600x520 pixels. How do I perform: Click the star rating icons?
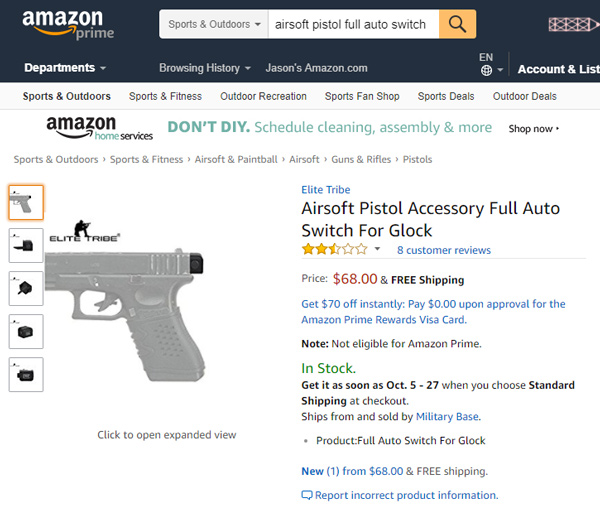click(334, 250)
